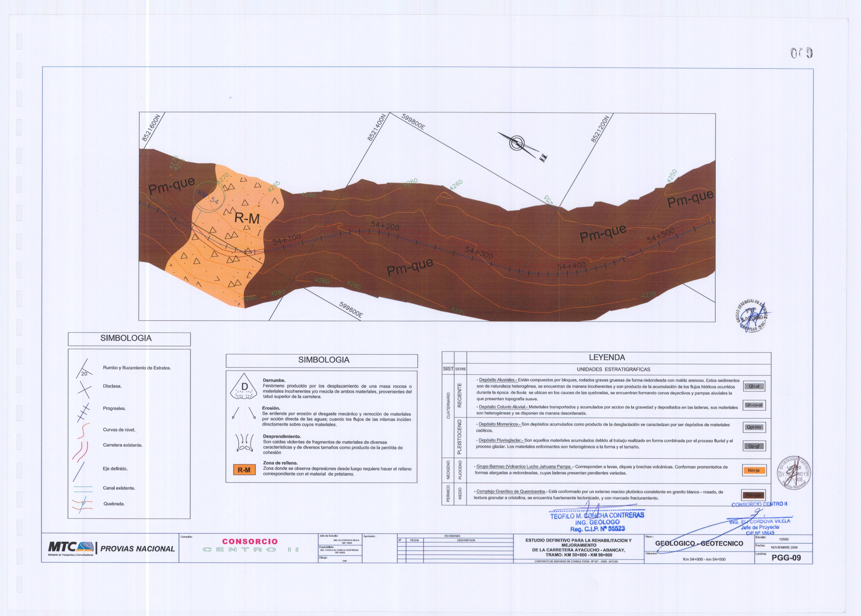
Task: Click the Consorcio Centro II logo
Action: click(x=250, y=545)
